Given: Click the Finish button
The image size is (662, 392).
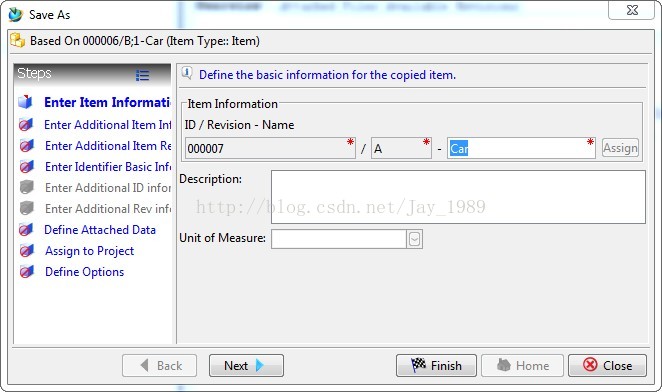Looking at the screenshot, I should pyautogui.click(x=436, y=365).
